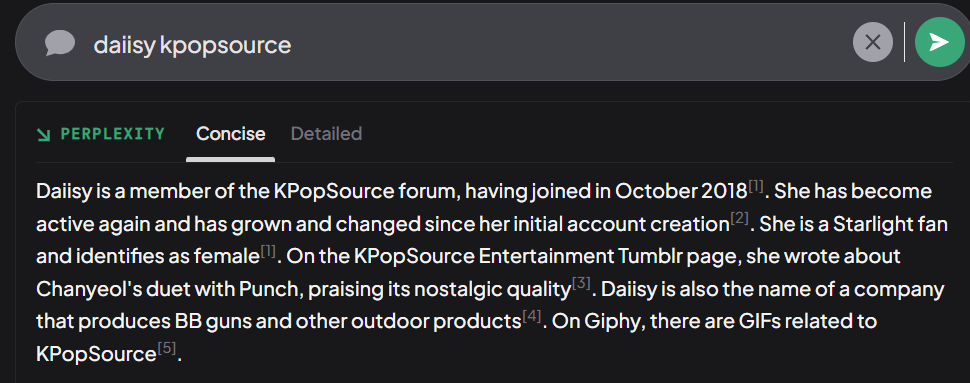Screen dimensions: 970x383
Task: Switch to the Detailed tab
Action: pyautogui.click(x=326, y=134)
